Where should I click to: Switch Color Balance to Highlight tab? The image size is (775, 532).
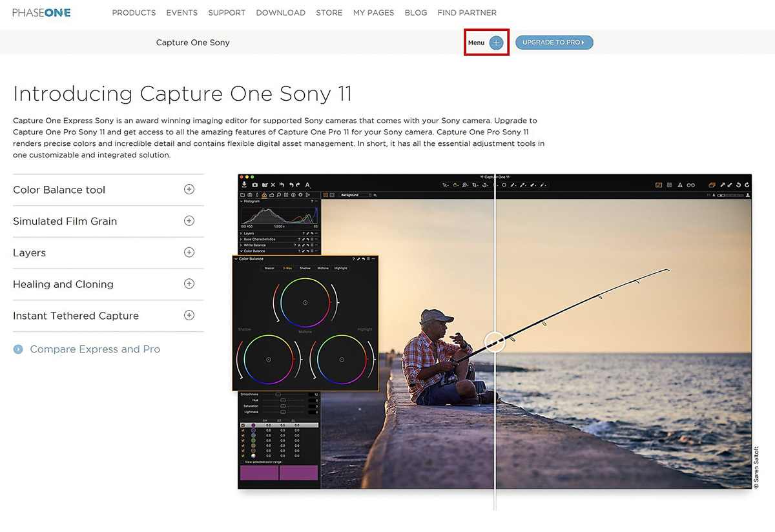(x=341, y=268)
